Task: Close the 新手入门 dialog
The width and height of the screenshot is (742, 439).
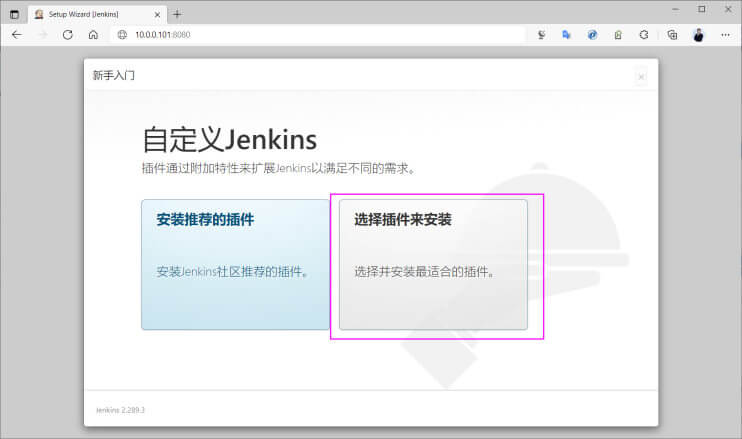Action: click(x=641, y=77)
